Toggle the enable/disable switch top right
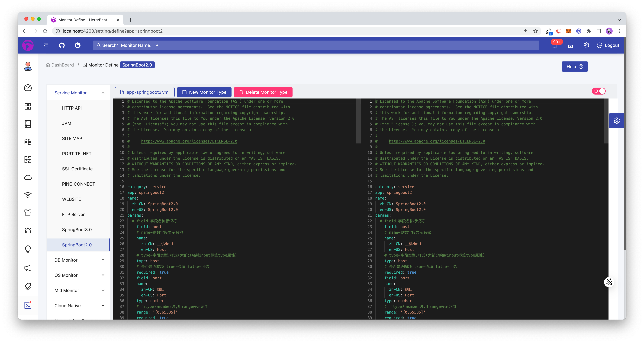This screenshot has width=644, height=343. [x=599, y=91]
